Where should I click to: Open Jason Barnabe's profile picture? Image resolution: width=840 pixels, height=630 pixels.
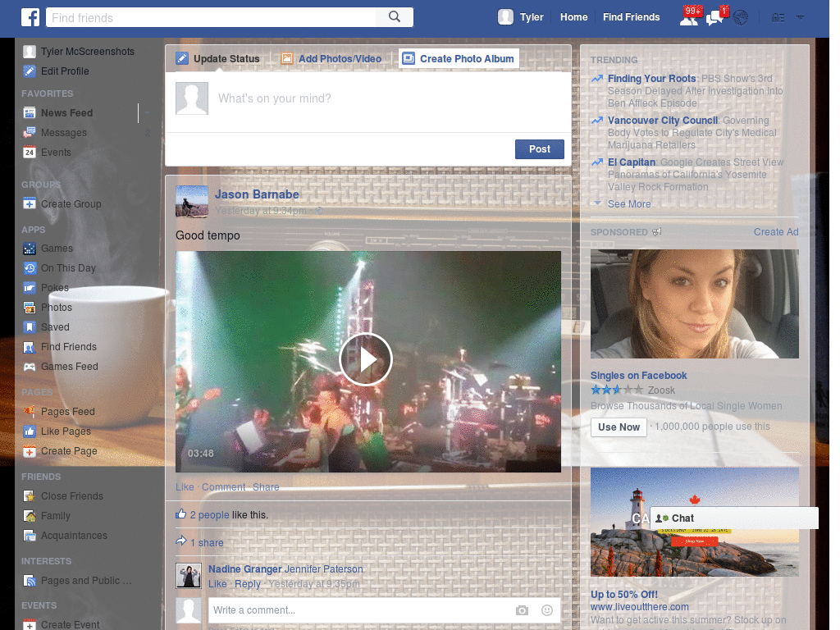192,202
